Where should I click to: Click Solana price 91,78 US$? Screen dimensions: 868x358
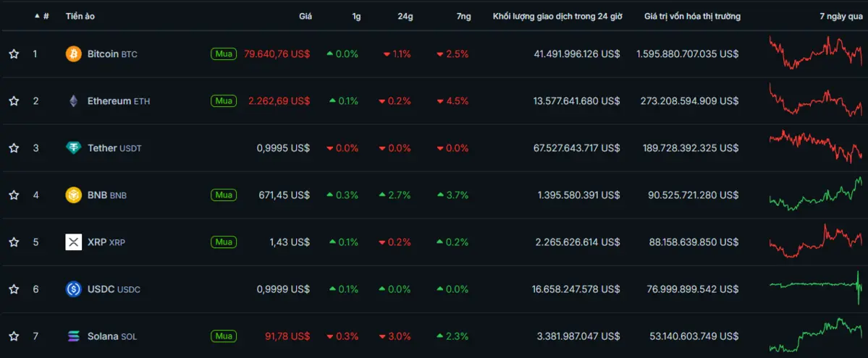287,336
